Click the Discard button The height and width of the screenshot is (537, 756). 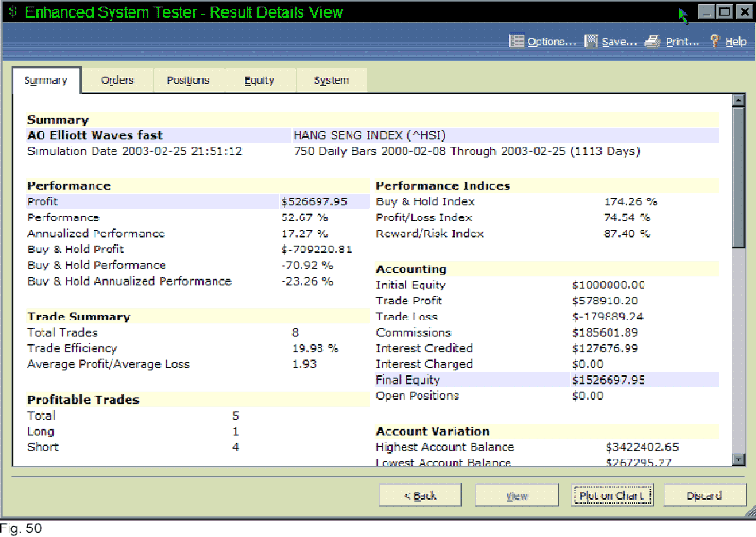pos(704,495)
